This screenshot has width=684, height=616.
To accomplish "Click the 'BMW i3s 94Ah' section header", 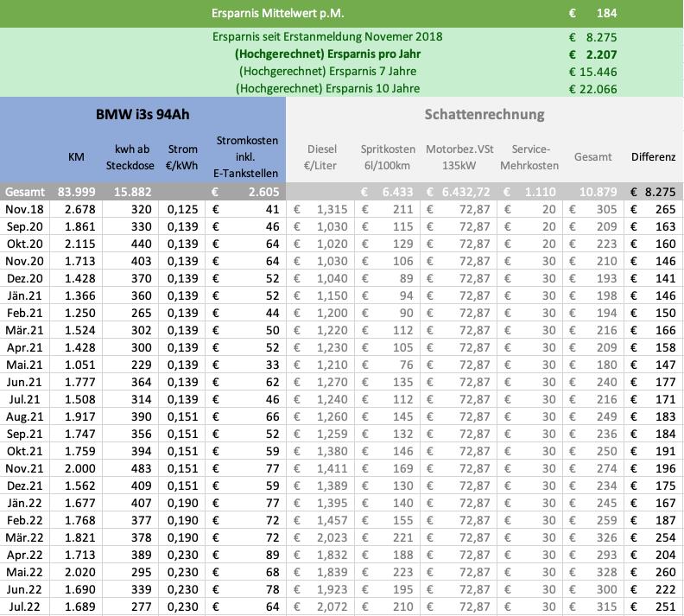I will [142, 114].
